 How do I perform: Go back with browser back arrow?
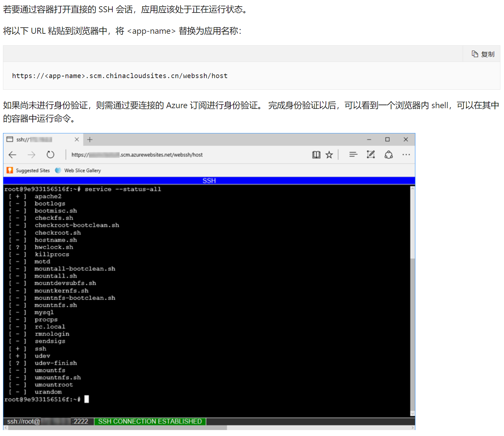13,154
